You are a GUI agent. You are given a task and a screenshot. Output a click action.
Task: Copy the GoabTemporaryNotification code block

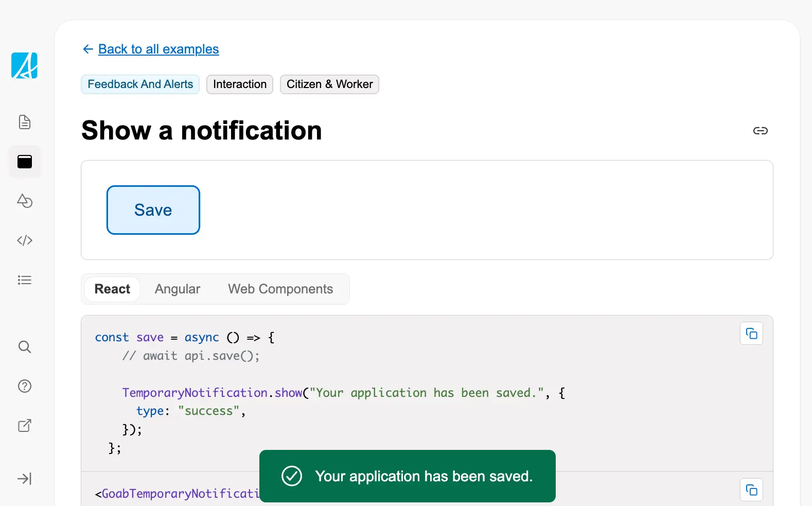(751, 490)
